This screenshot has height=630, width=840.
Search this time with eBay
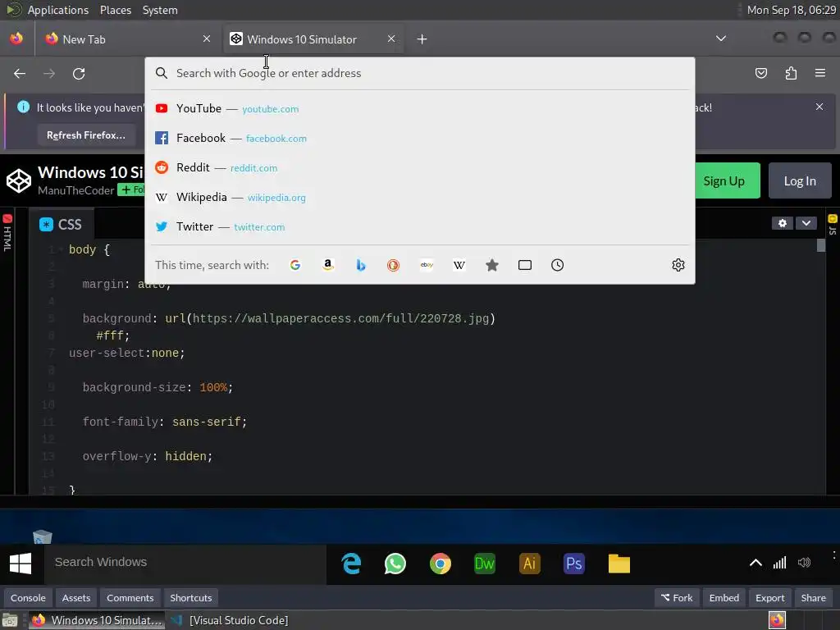[427, 265]
